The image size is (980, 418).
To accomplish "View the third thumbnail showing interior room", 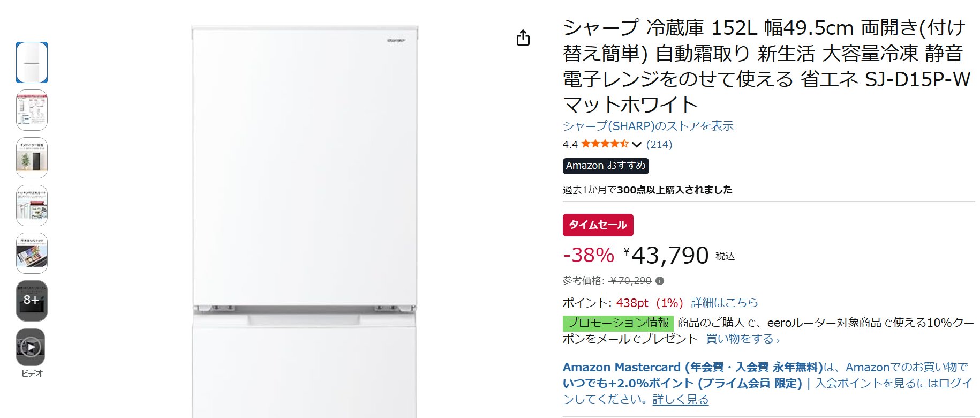I will point(32,158).
